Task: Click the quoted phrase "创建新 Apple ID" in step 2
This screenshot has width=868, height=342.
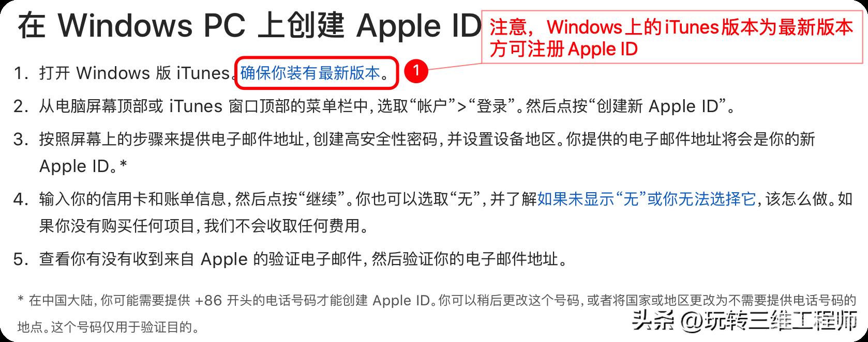Action: pos(659,106)
